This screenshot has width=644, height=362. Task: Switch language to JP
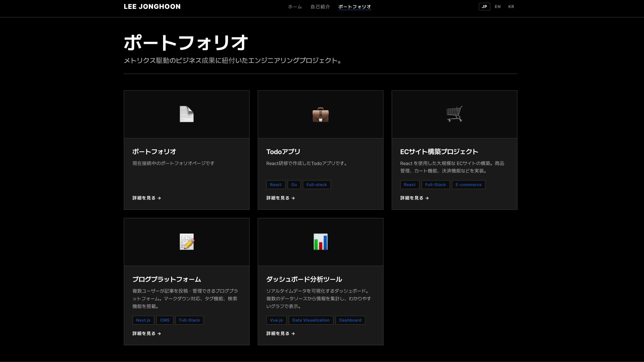point(484,7)
